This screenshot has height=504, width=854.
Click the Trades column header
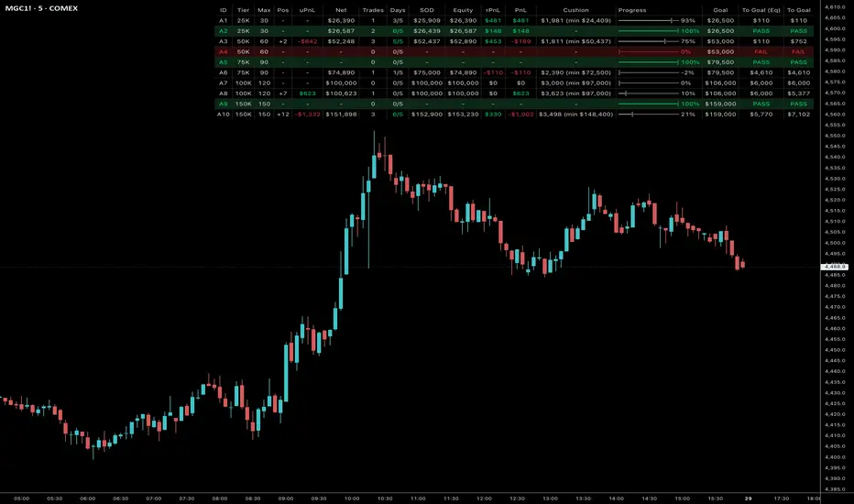pos(373,10)
